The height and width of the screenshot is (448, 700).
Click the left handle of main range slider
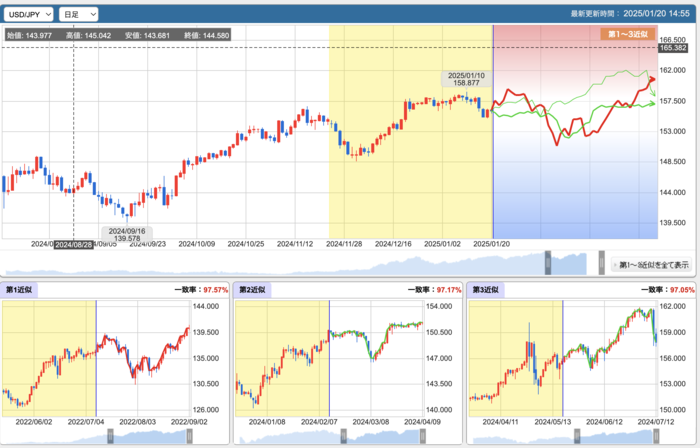pyautogui.click(x=548, y=262)
